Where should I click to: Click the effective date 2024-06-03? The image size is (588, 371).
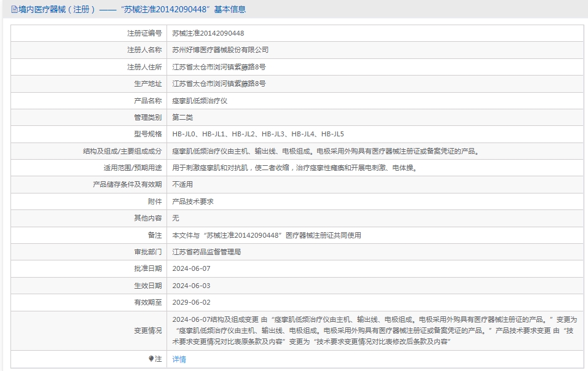(x=191, y=286)
